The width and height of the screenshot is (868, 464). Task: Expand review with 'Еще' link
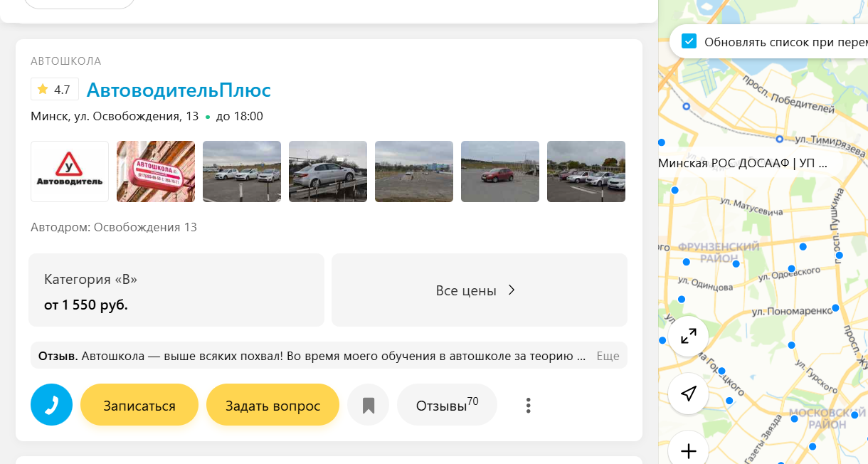pos(608,356)
